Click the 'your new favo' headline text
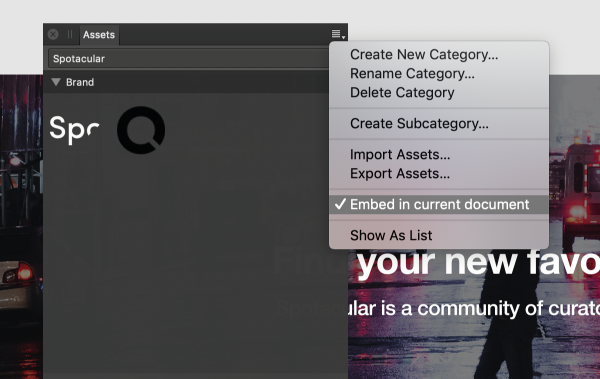Screen dimensions: 600x379 pos(478,263)
